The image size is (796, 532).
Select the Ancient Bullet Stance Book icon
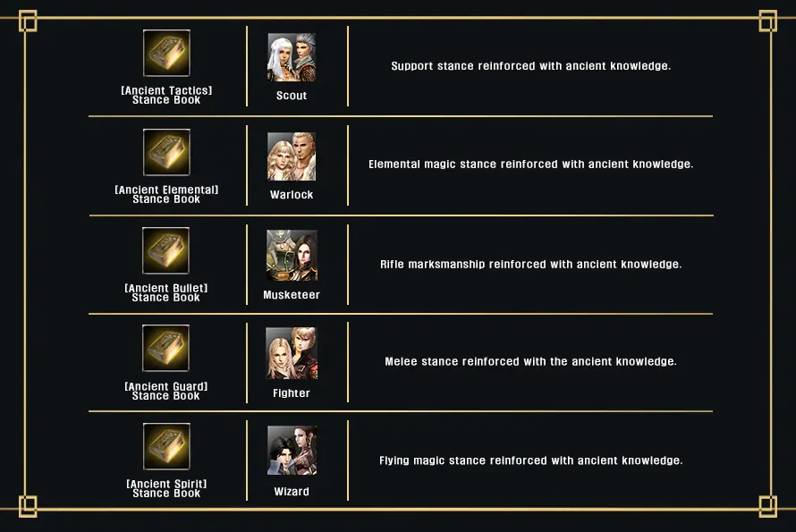[166, 251]
